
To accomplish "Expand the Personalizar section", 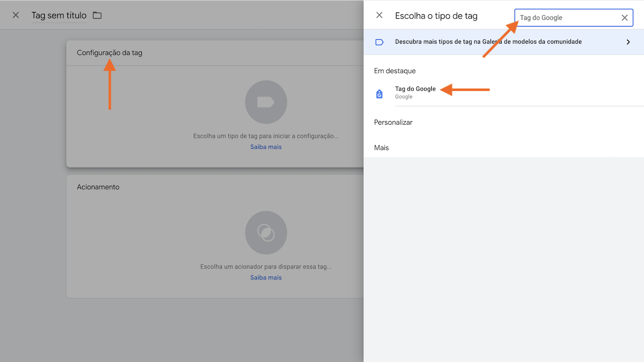I will pyautogui.click(x=393, y=122).
